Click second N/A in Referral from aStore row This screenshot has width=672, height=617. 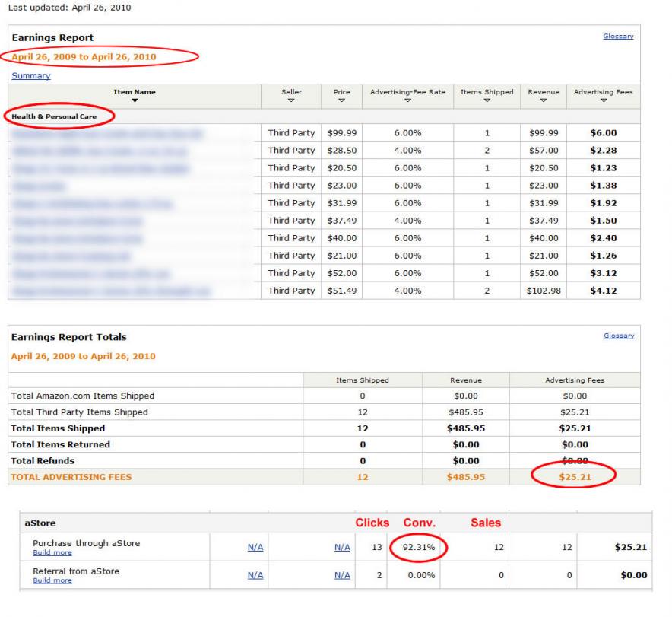342,575
